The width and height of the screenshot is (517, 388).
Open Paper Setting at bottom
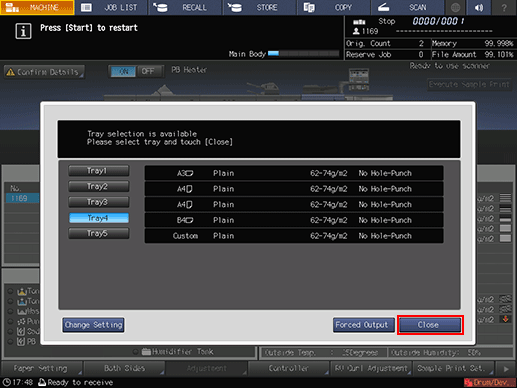[x=42, y=368]
